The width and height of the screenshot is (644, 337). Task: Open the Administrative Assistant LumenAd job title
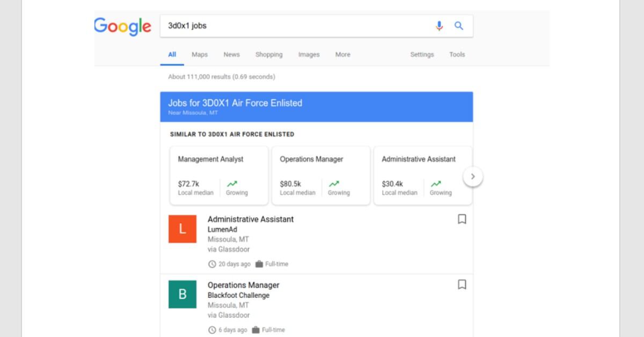251,219
